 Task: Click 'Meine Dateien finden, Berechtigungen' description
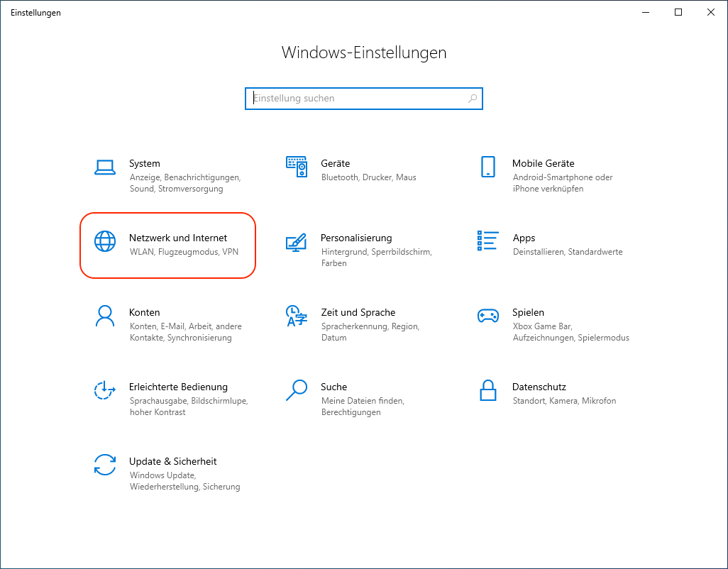tap(363, 407)
